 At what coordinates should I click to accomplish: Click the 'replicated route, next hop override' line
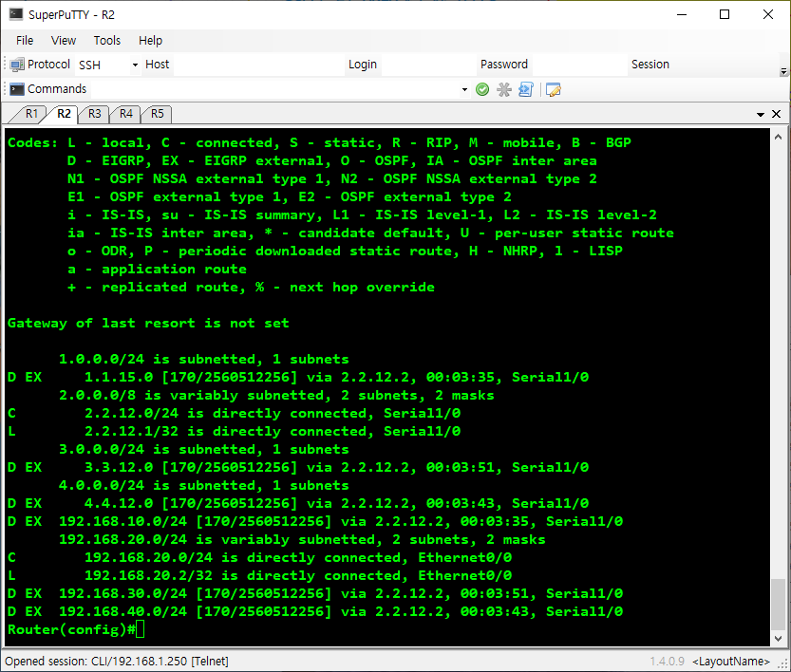point(251,288)
